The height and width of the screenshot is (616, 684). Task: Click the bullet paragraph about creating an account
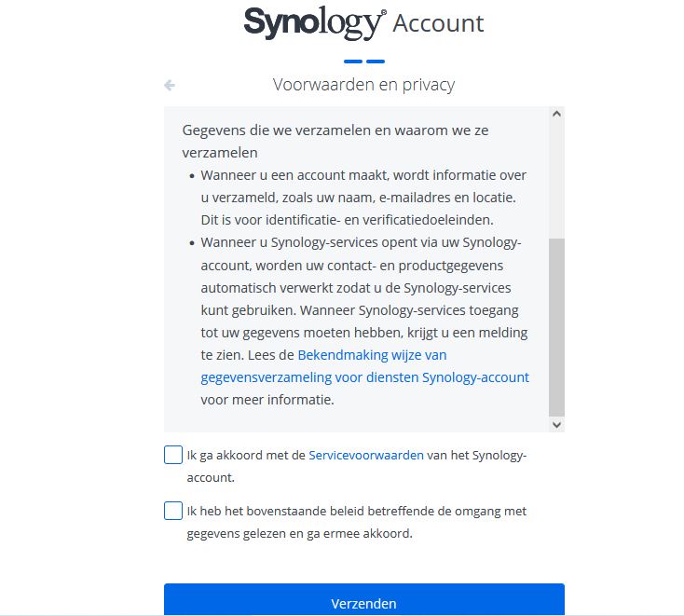(363, 197)
